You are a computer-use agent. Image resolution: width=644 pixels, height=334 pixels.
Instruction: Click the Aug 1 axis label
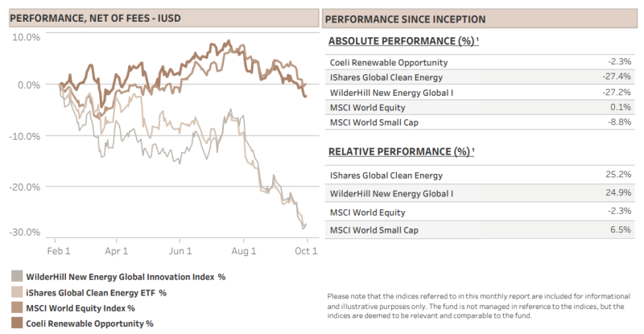pyautogui.click(x=244, y=251)
